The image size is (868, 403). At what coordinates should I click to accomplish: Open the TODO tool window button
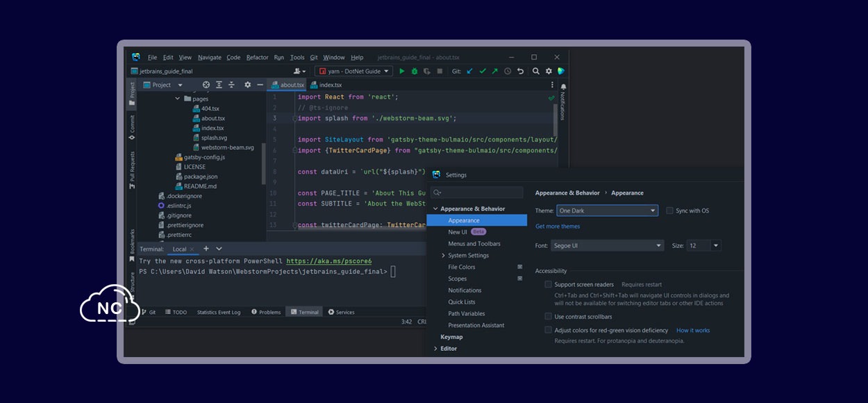click(176, 312)
